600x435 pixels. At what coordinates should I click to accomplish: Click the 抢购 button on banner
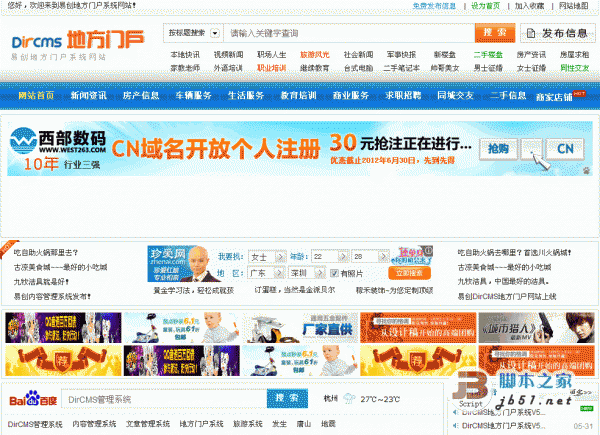(x=498, y=148)
